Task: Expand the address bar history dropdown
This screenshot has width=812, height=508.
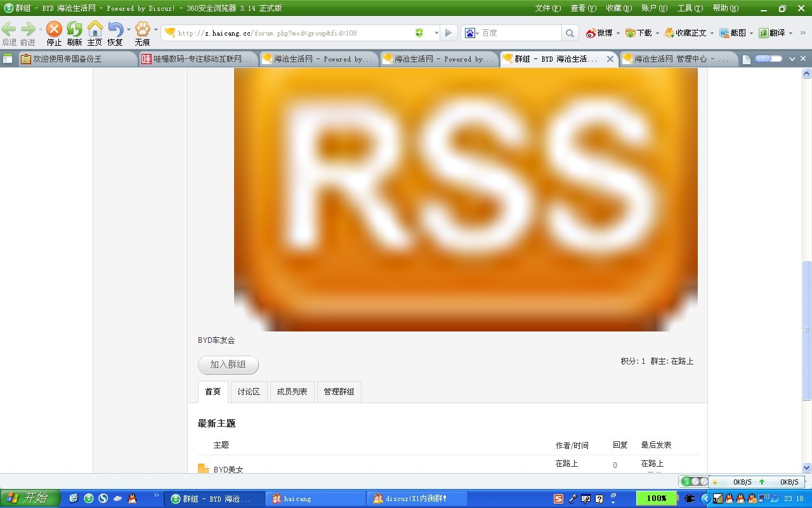Action: point(436,33)
